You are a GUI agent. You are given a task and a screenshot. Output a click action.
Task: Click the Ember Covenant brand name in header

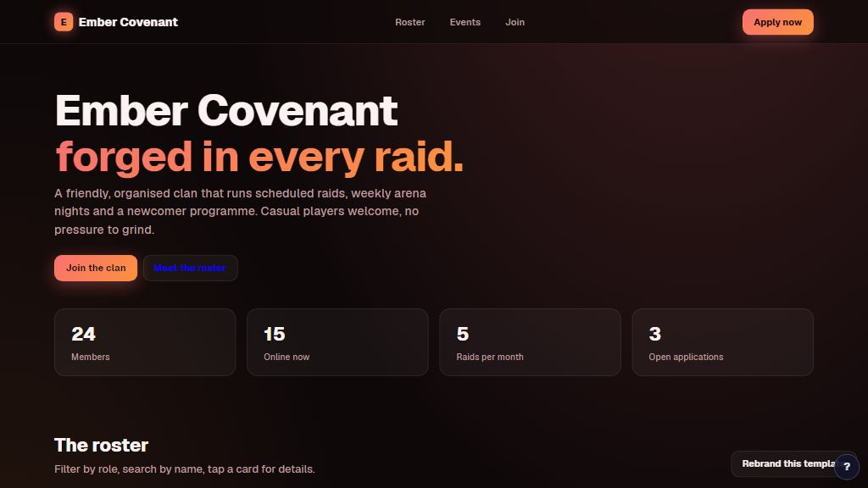pos(128,22)
